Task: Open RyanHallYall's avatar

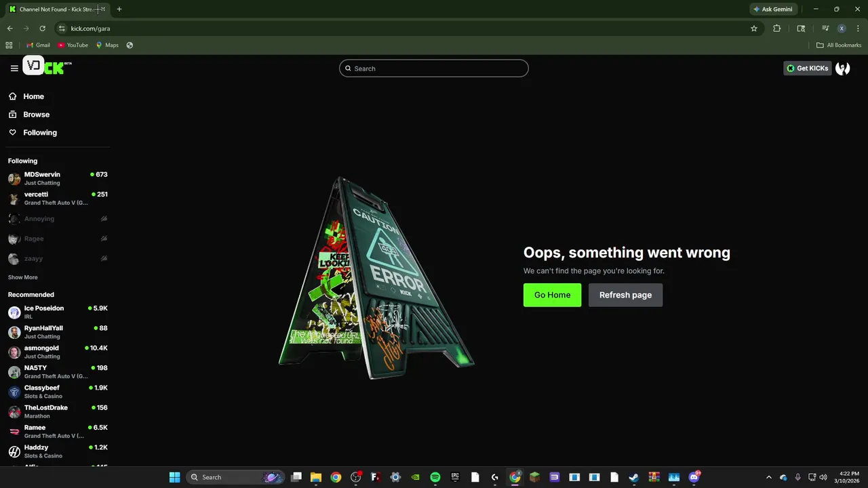Action: pos(14,332)
